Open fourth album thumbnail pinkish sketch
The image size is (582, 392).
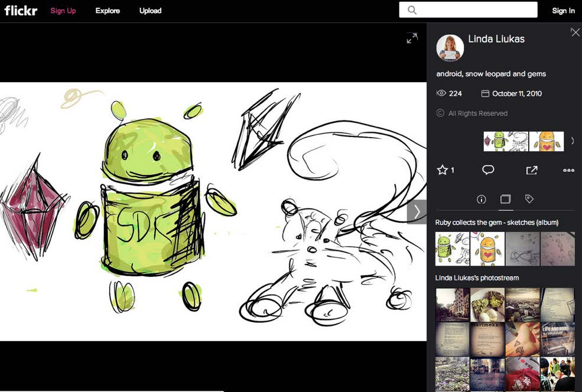point(558,249)
